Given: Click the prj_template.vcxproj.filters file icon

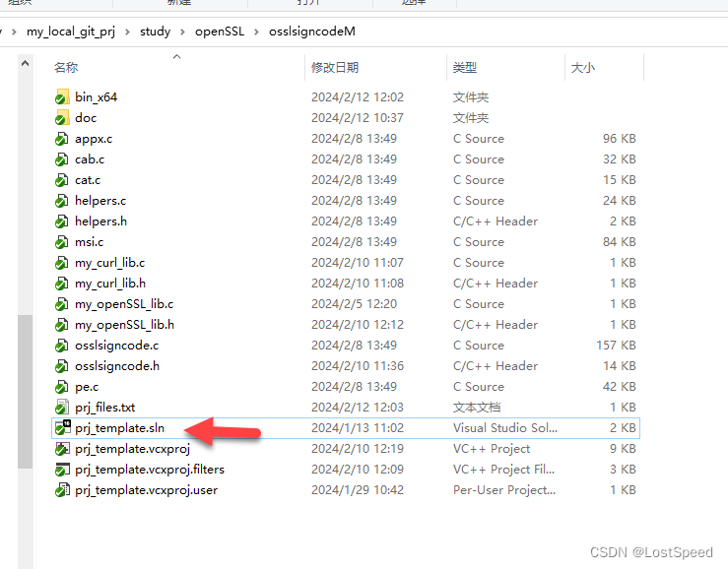Looking at the screenshot, I should [62, 470].
